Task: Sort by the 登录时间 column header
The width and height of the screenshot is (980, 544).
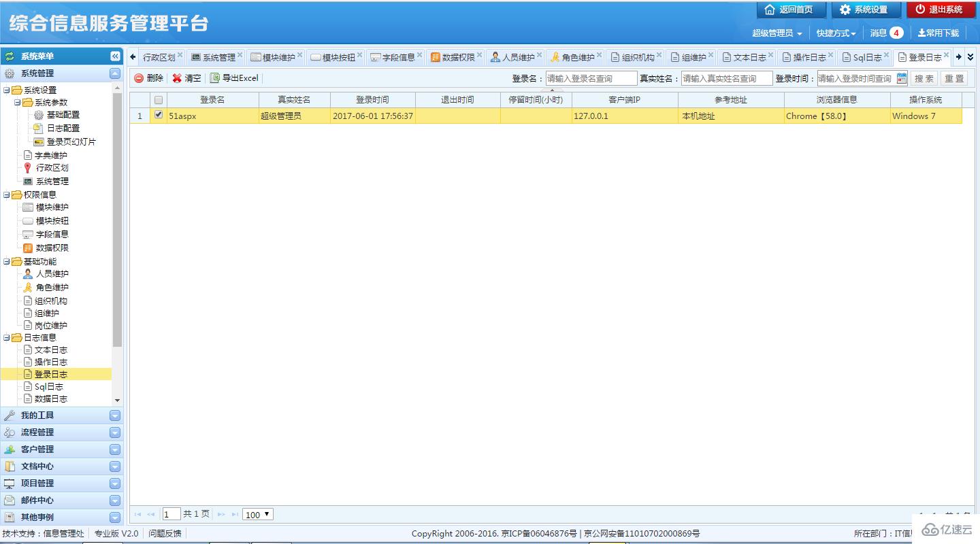Action: click(x=372, y=100)
